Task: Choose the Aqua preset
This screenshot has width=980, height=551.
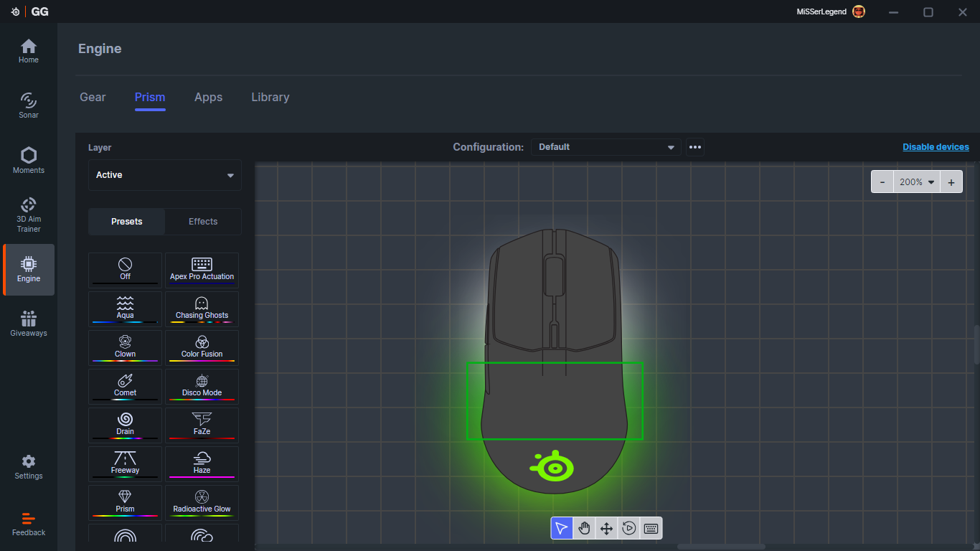Action: coord(125,309)
